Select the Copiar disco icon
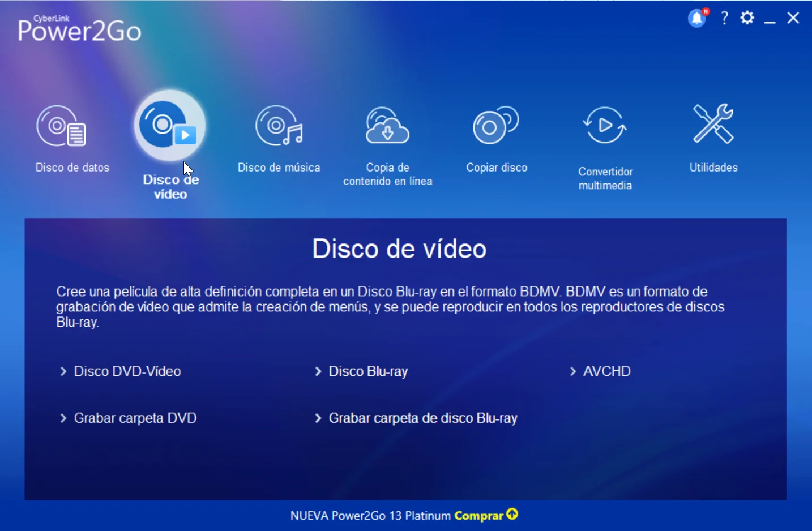This screenshot has width=812, height=531. 495,126
